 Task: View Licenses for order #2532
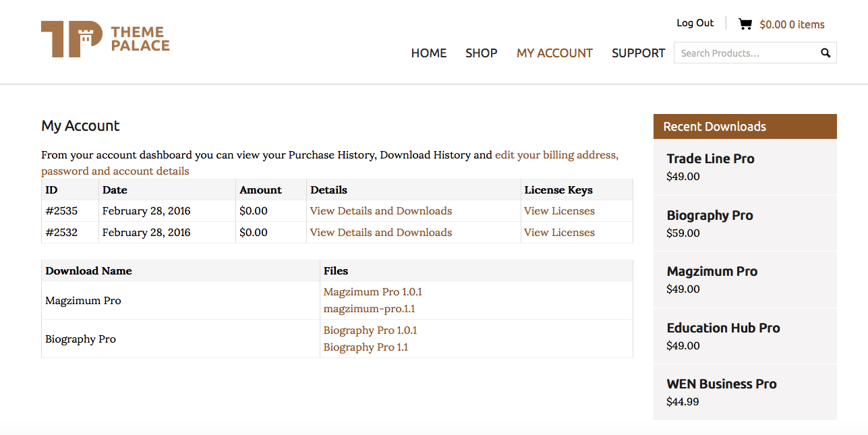pos(559,233)
